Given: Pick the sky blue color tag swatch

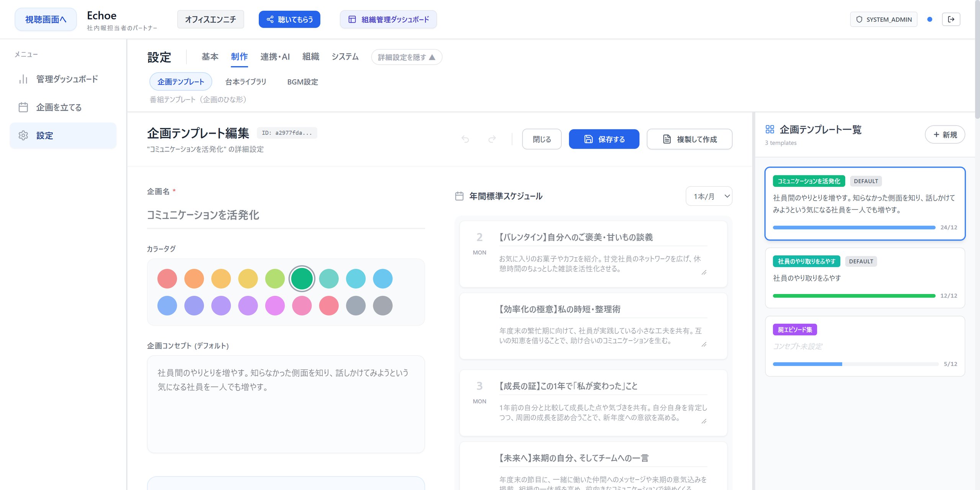Looking at the screenshot, I should [x=383, y=278].
